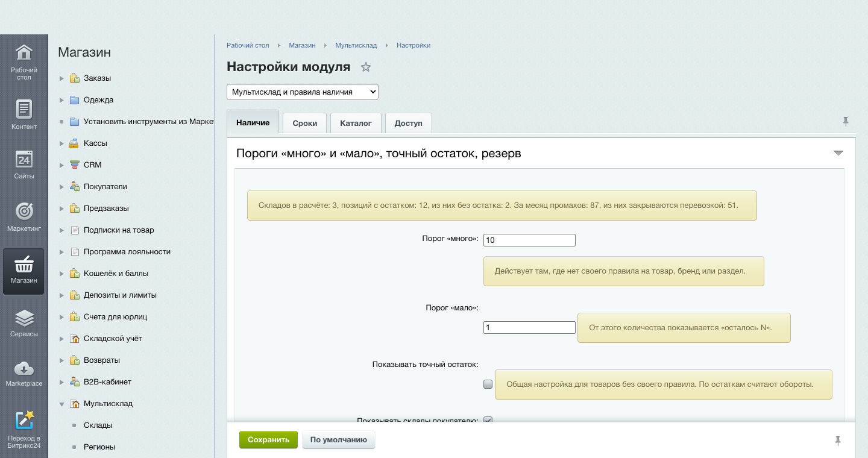Click the Порог «мало» input field
This screenshot has width=868, height=458.
coord(529,327)
